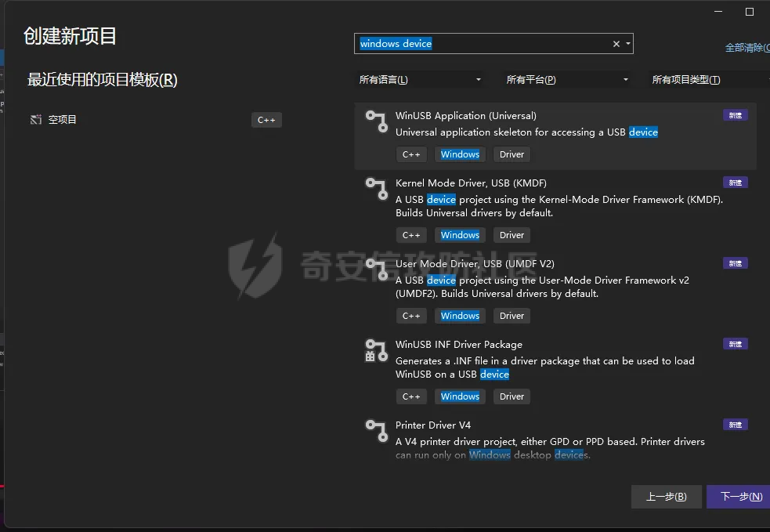This screenshot has width=770, height=532.
Task: Clear the search box with X icon
Action: (x=616, y=44)
